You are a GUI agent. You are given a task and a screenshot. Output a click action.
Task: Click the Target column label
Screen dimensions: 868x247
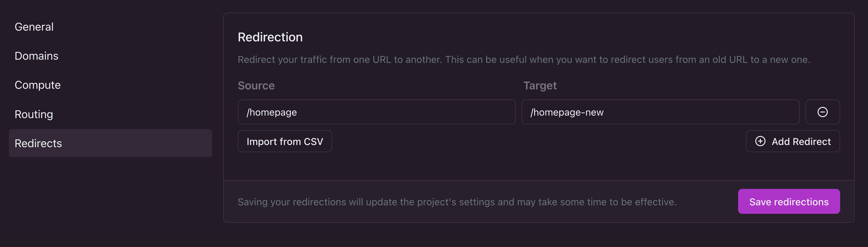tap(540, 86)
